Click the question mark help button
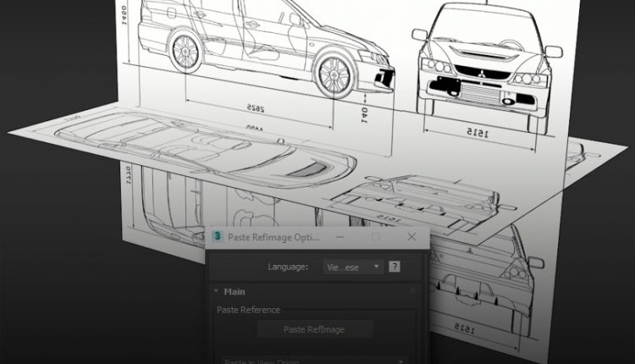The height and width of the screenshot is (364, 635). point(395,267)
